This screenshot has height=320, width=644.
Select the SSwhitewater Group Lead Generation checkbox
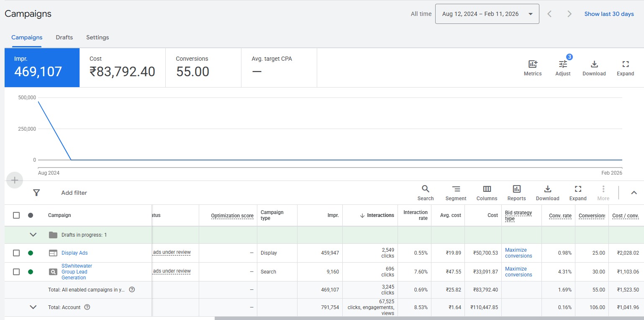pos(16,272)
